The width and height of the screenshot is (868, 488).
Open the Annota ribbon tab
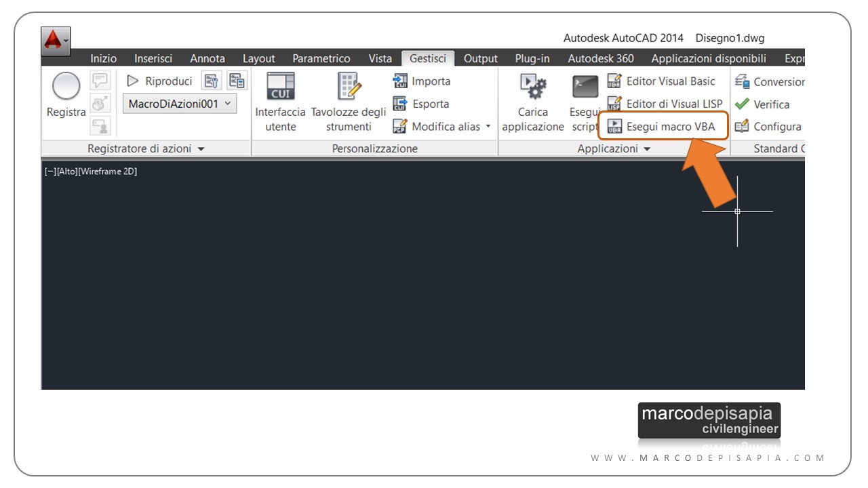[x=208, y=58]
